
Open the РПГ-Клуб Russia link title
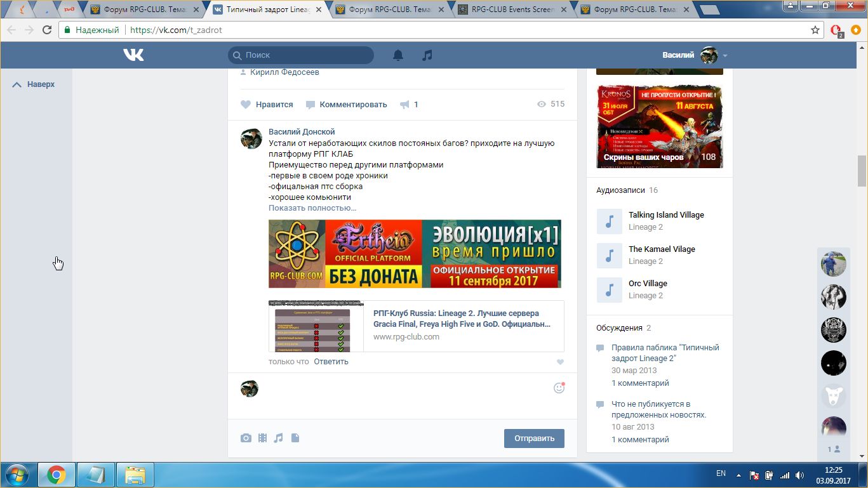tap(462, 319)
